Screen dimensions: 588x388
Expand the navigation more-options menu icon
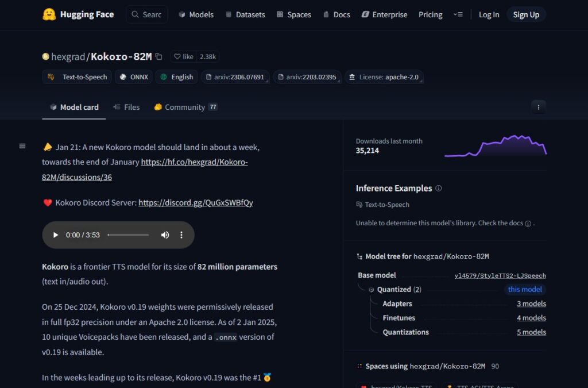tap(458, 14)
